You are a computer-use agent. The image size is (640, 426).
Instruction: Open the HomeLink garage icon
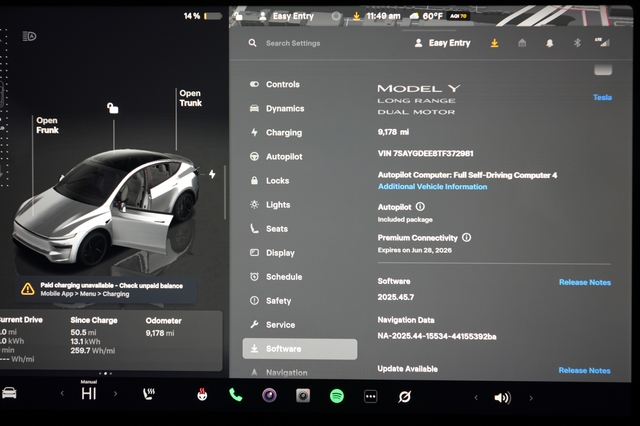pyautogui.click(x=522, y=43)
